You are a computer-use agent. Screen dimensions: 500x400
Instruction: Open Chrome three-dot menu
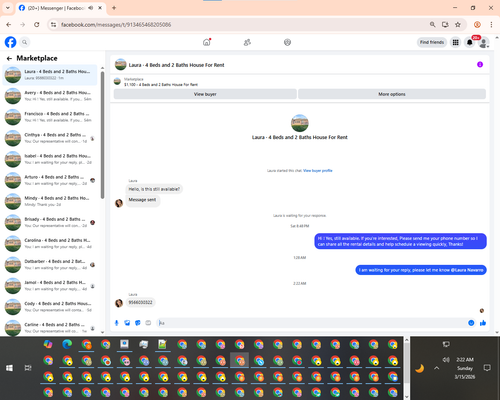click(x=491, y=25)
